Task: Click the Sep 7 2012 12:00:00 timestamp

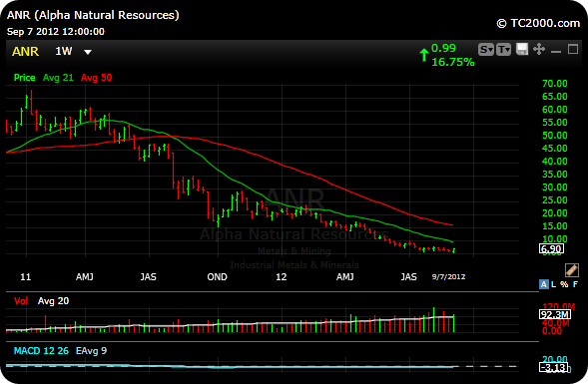Action: (x=56, y=32)
